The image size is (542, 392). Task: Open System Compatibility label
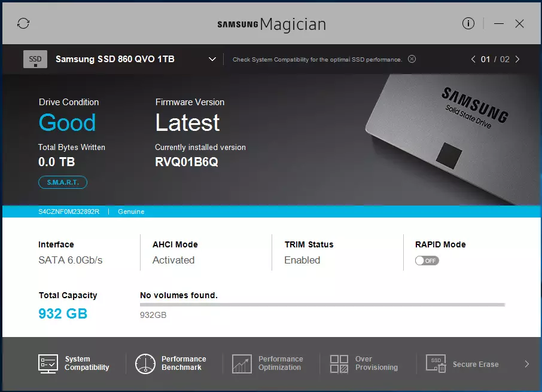(x=87, y=363)
